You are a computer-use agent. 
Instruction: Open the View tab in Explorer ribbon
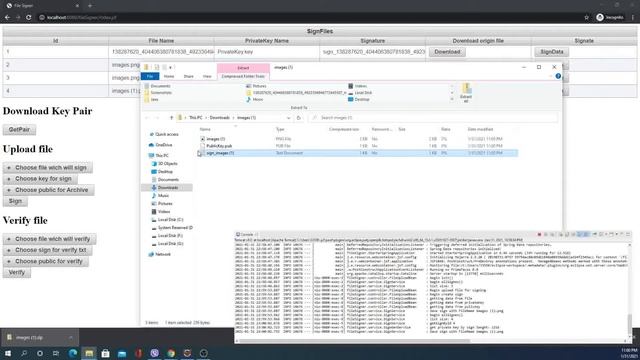coord(207,76)
